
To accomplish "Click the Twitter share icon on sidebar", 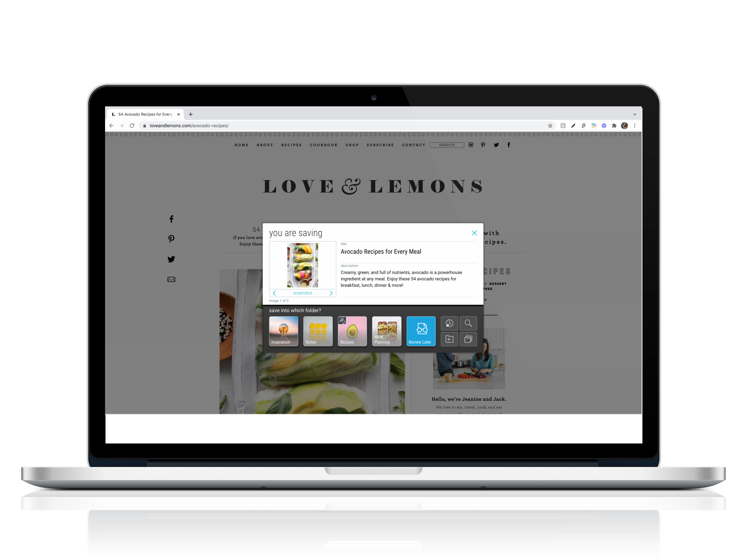I will (x=171, y=260).
